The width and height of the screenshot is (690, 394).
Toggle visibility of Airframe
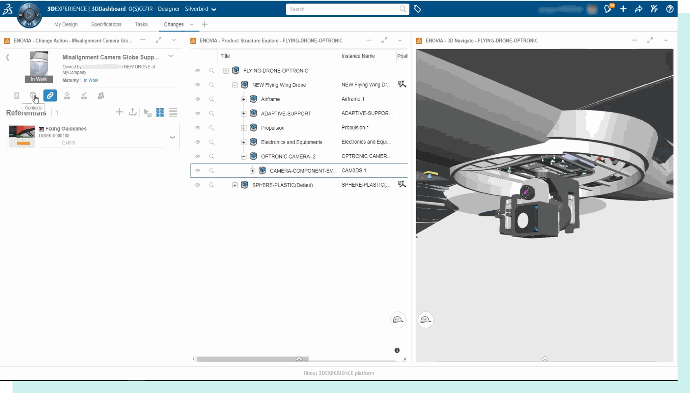198,99
